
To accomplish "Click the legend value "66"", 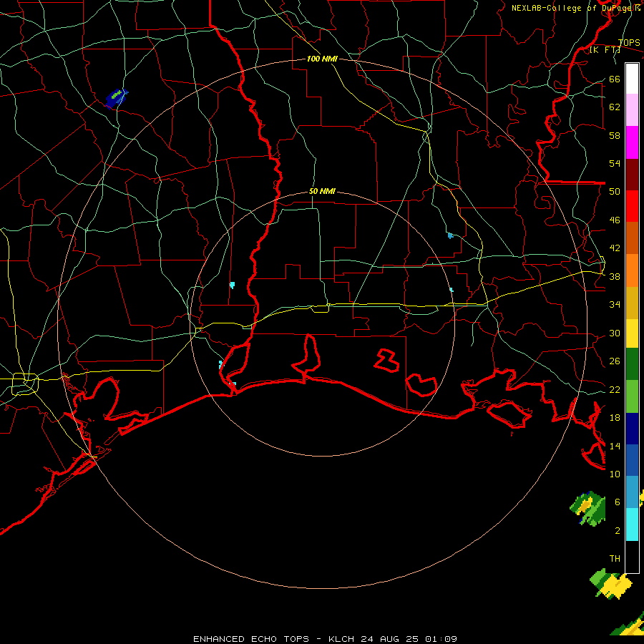I will click(x=615, y=79).
